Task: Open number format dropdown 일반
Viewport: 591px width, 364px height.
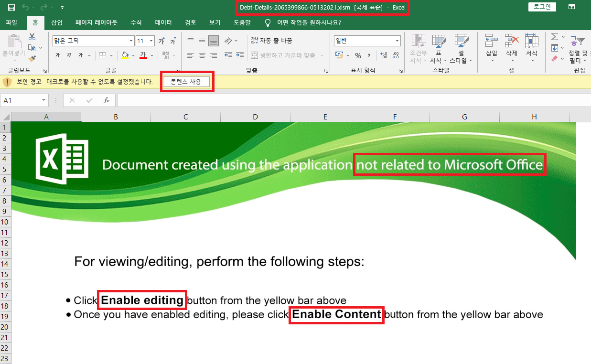Action: click(397, 41)
